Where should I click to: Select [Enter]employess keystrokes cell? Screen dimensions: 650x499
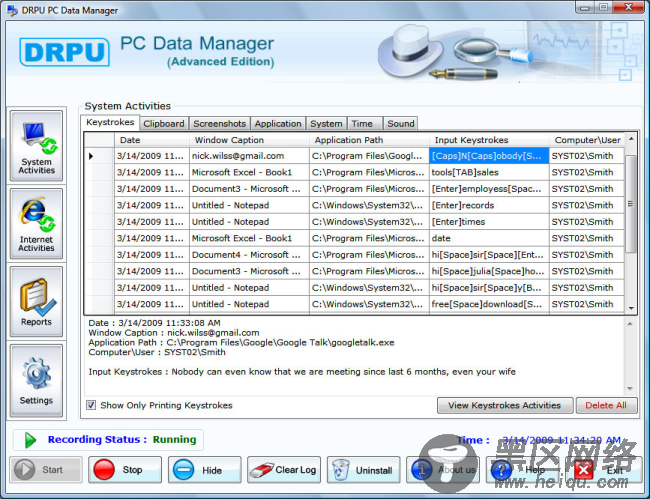point(489,189)
